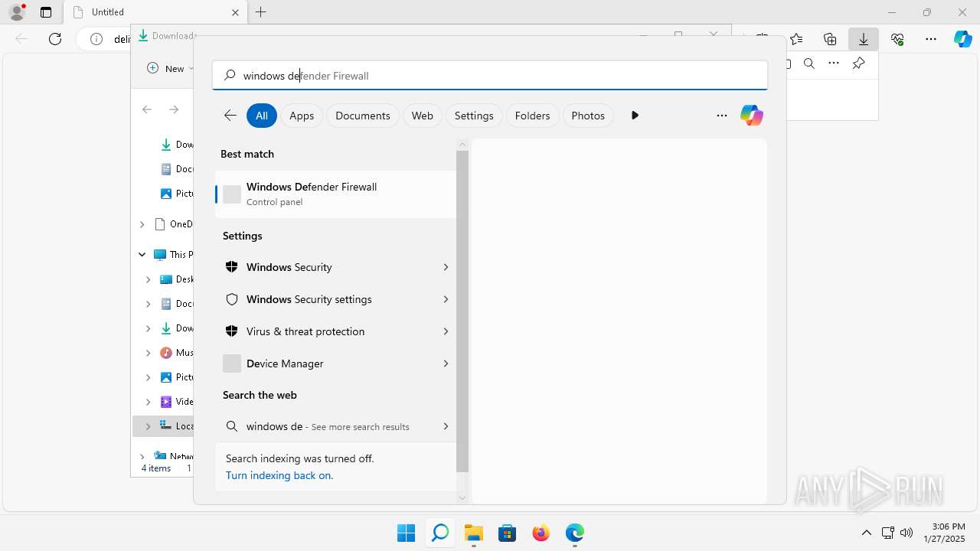The width and height of the screenshot is (980, 551).
Task: Click the forward arrow in File Explorer
Action: (x=174, y=109)
